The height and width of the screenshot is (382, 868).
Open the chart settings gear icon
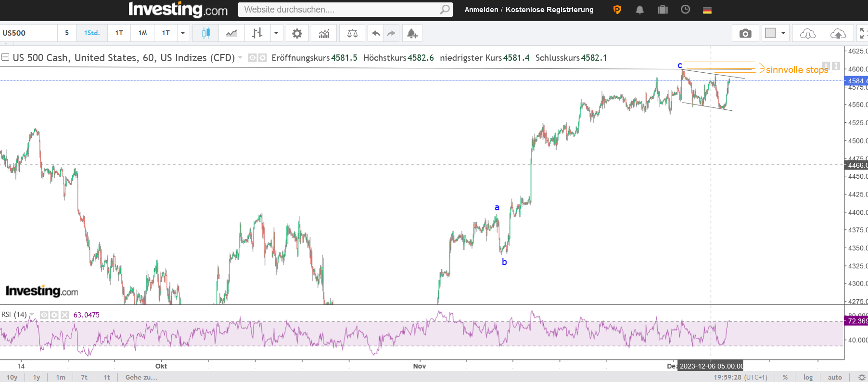[x=297, y=33]
